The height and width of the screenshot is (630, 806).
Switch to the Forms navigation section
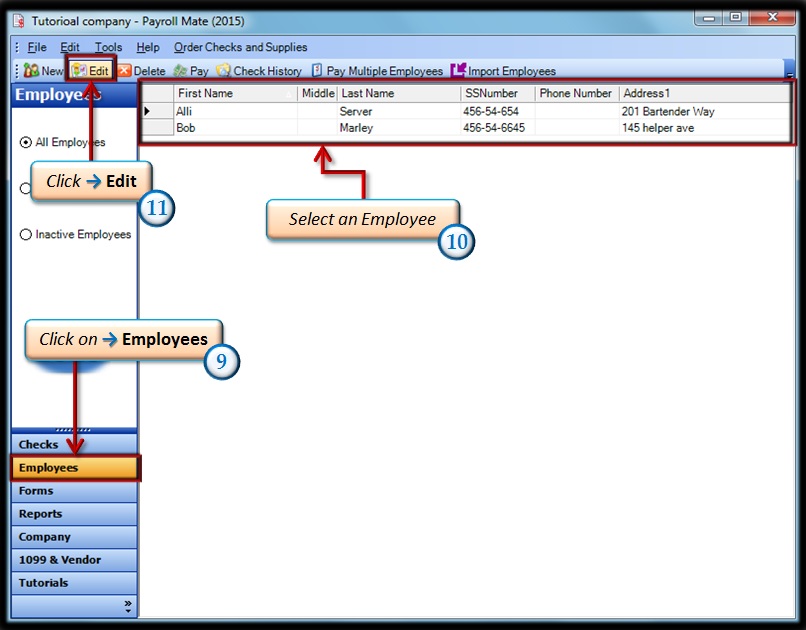click(74, 491)
